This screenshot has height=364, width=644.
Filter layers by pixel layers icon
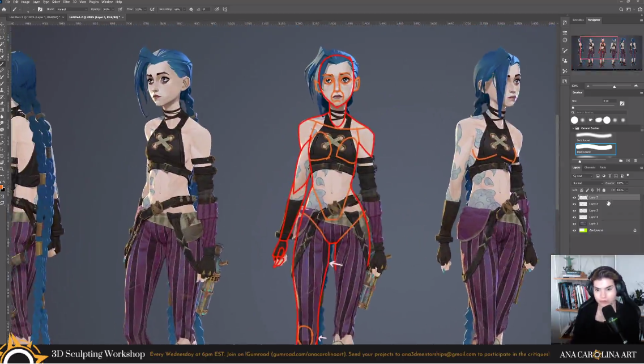(598, 176)
